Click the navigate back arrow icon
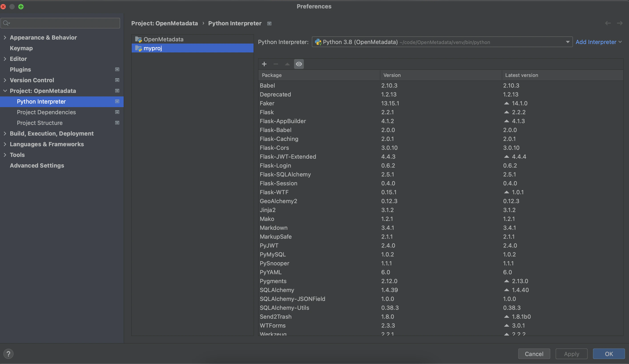The image size is (629, 364). click(x=608, y=23)
